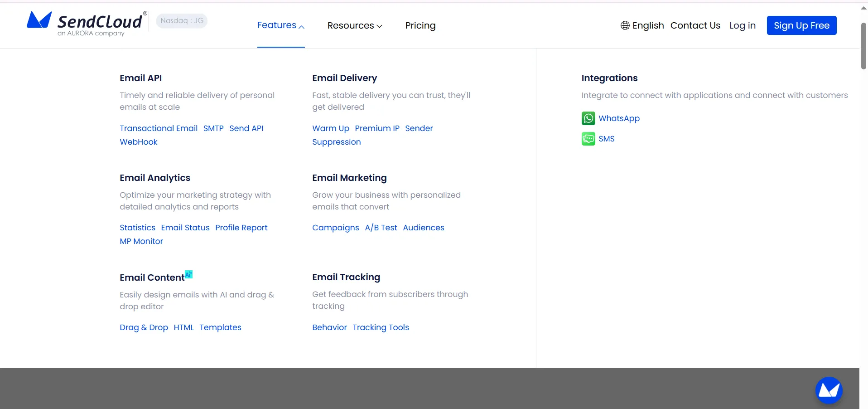Go to the Pricing page
Image resolution: width=868 pixels, height=409 pixels.
420,25
